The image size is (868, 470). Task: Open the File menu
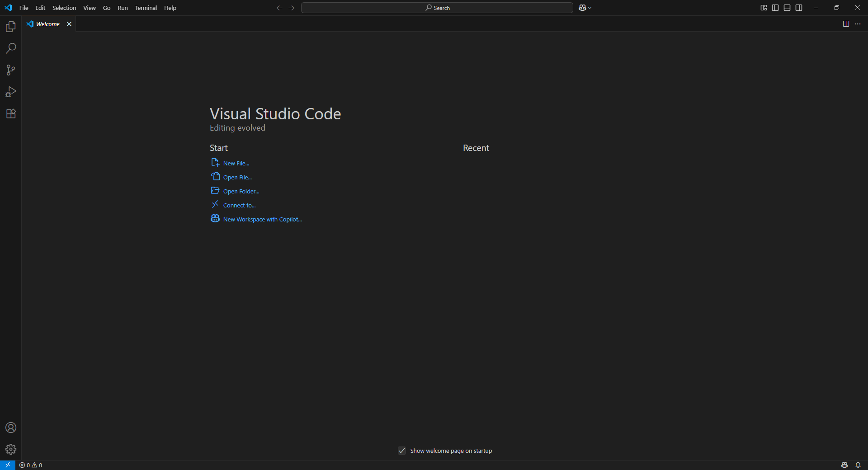coord(24,8)
